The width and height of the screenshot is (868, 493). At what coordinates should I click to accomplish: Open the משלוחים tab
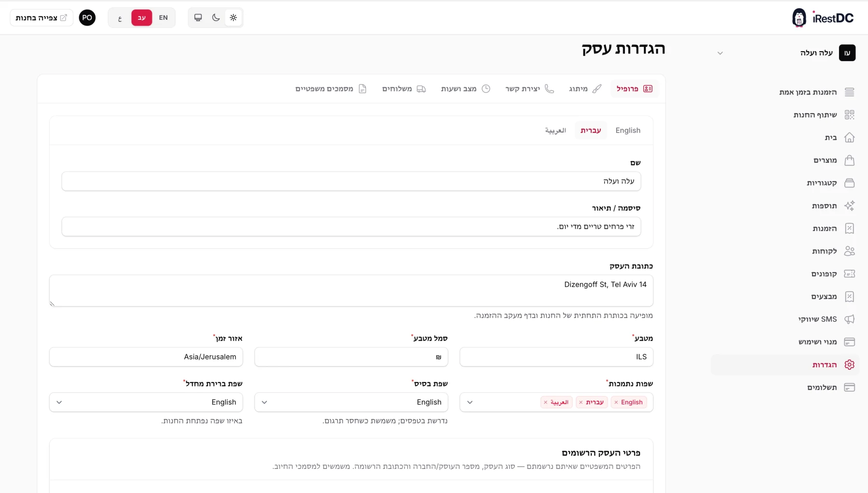pos(404,89)
